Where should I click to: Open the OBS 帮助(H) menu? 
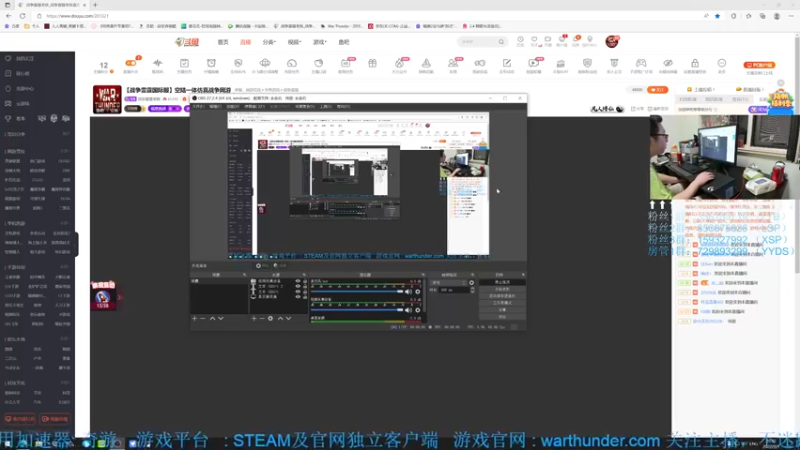pos(343,107)
